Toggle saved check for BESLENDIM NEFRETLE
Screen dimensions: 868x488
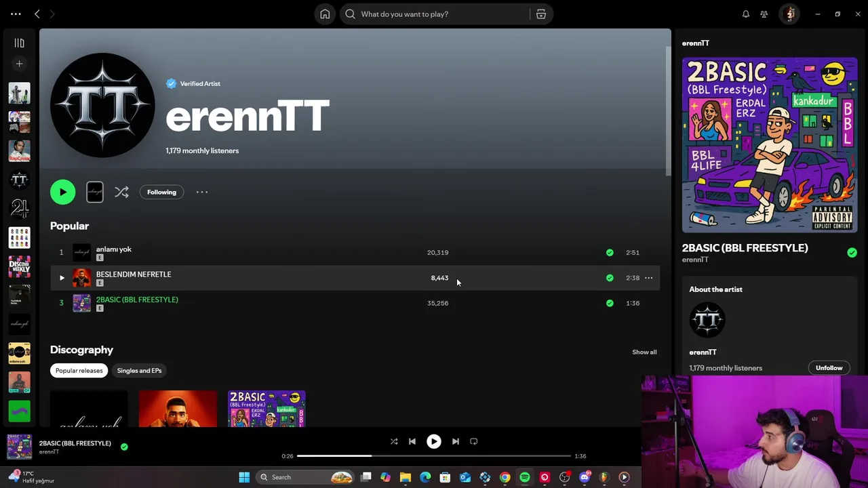coord(610,278)
